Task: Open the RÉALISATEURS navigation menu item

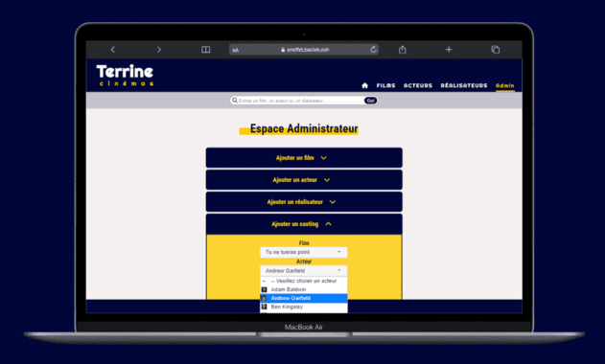Action: tap(464, 85)
